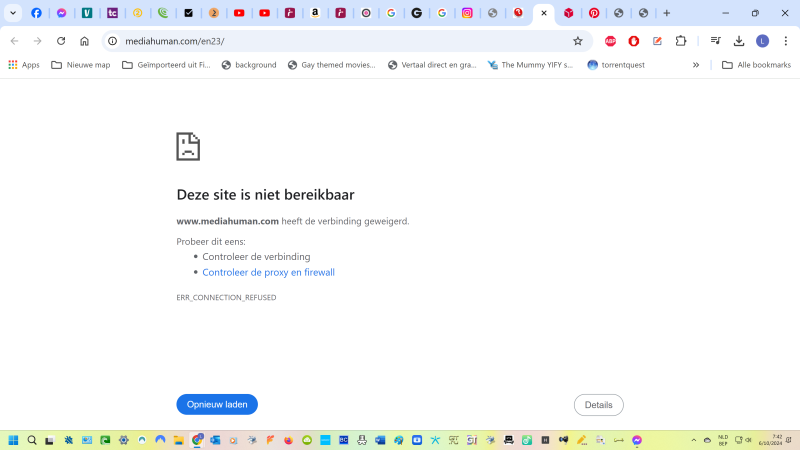Open the Alle bookmarks folder
Screen dimensions: 800x450
(x=756, y=65)
